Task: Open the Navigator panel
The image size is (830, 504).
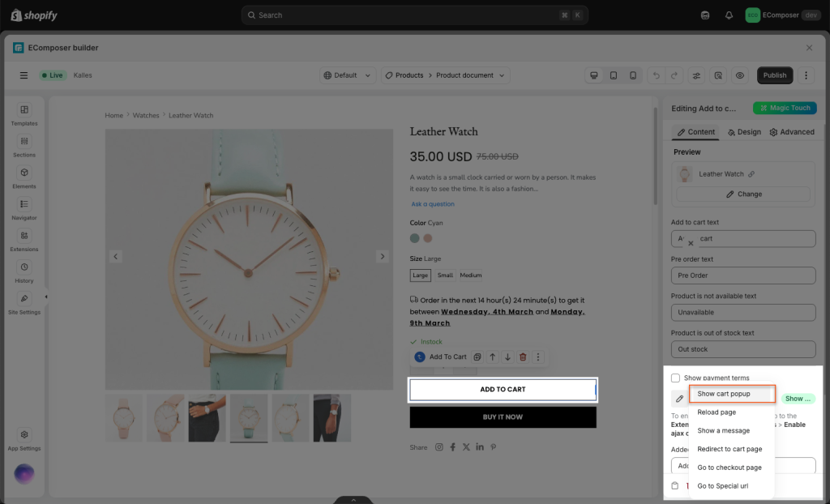Action: tap(24, 208)
